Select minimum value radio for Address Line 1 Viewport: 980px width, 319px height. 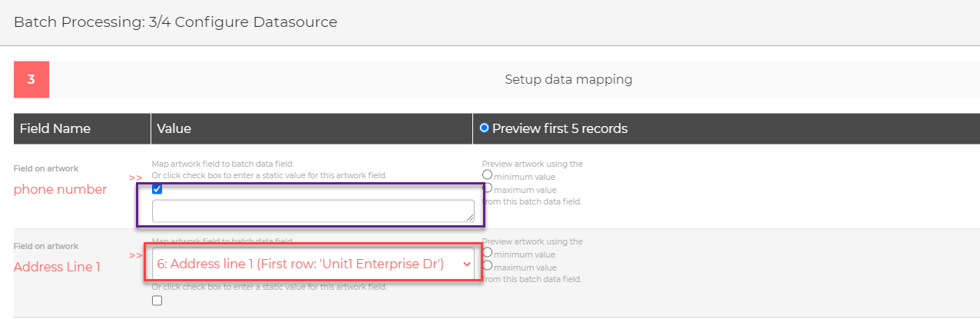coord(487,253)
